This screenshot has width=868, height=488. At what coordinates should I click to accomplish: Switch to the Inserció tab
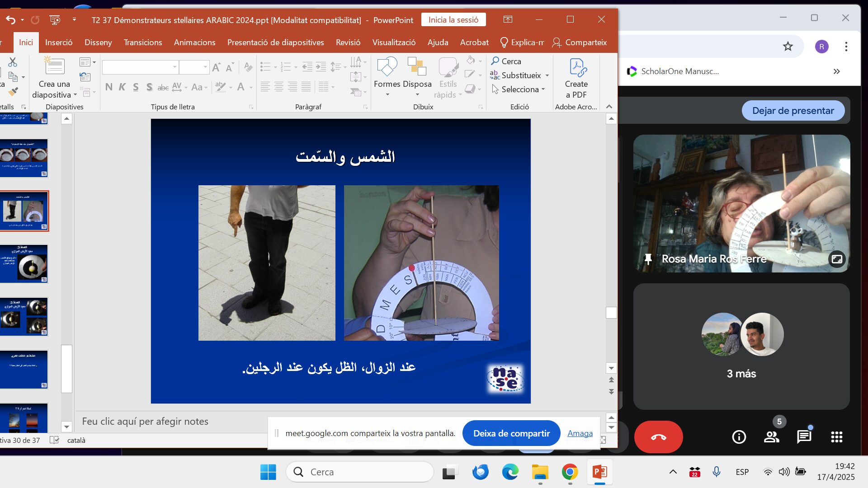(59, 42)
